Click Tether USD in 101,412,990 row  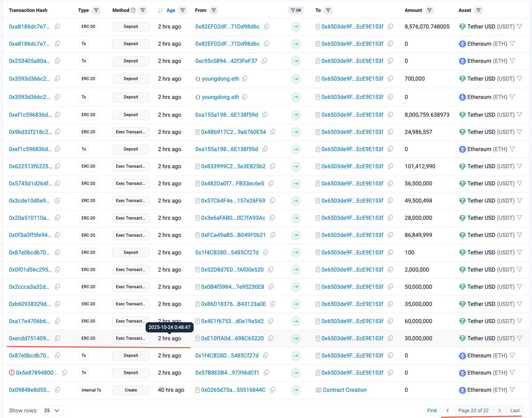click(x=481, y=166)
